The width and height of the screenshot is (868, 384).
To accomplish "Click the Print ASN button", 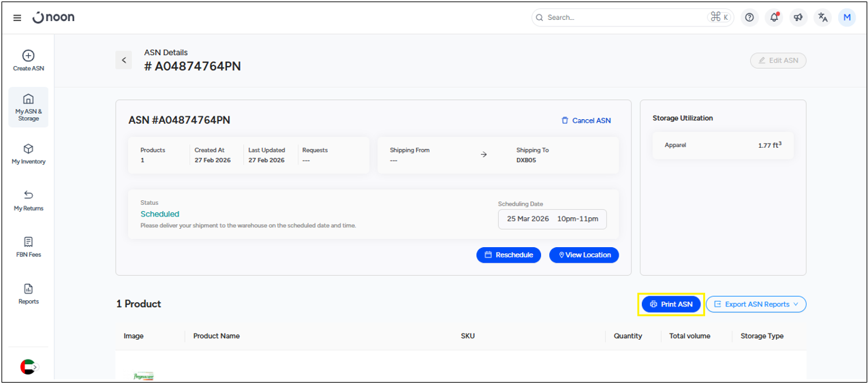I will 671,304.
